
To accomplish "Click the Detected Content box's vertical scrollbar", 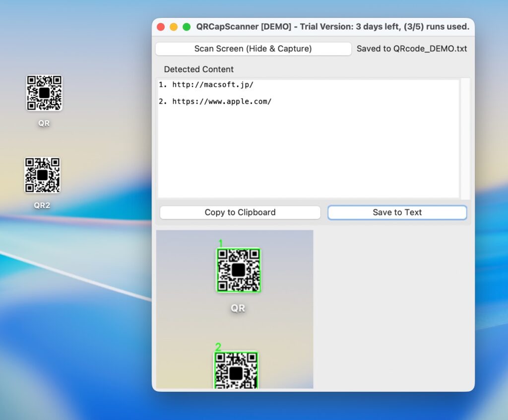I will pyautogui.click(x=465, y=139).
